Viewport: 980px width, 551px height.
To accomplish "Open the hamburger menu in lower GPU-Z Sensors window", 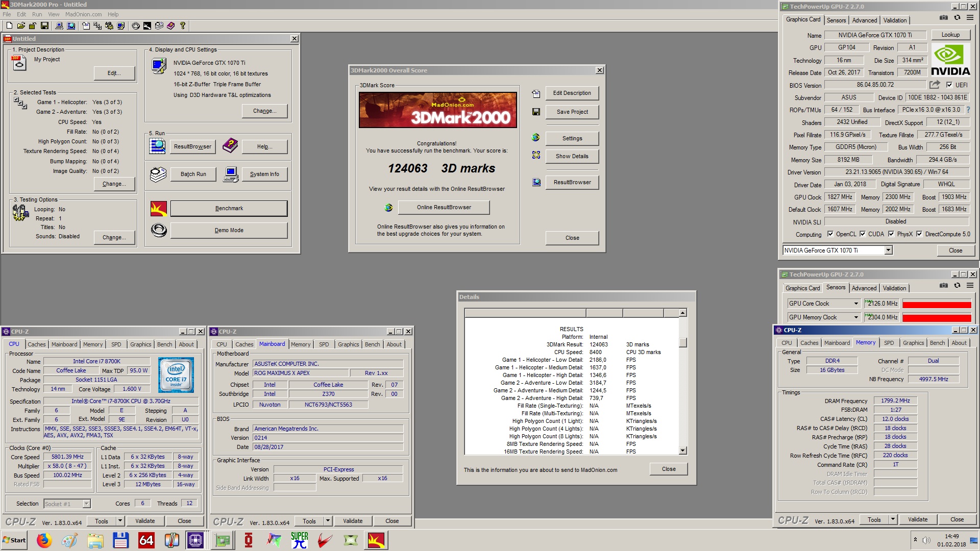I will point(970,285).
